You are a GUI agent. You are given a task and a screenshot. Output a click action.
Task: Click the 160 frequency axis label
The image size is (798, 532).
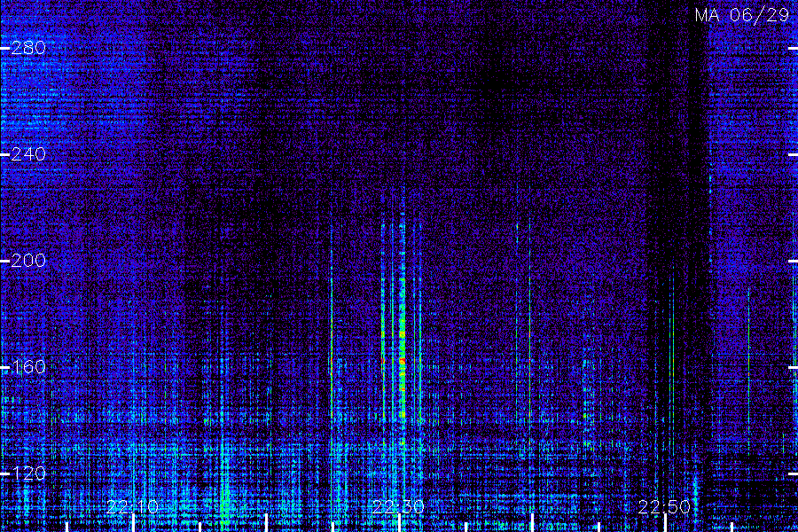pyautogui.click(x=28, y=367)
